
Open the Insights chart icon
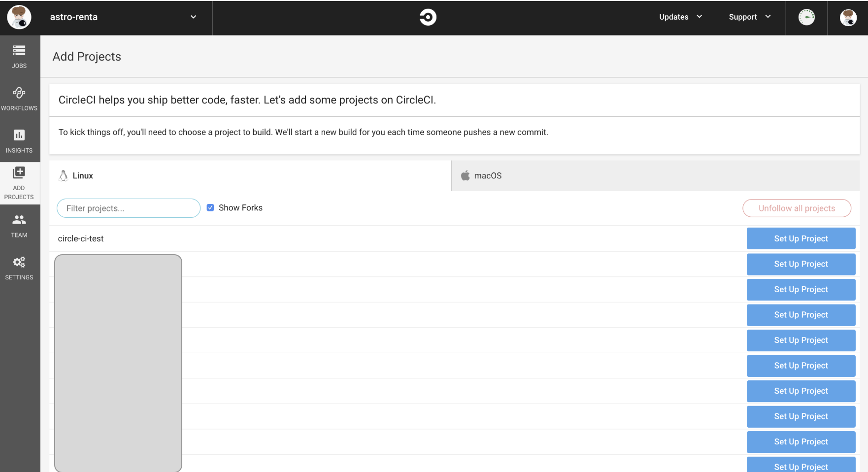[19, 135]
